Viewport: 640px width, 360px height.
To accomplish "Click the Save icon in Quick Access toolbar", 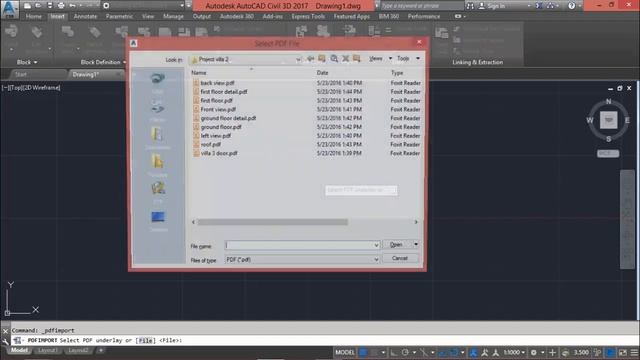I will pos(49,6).
